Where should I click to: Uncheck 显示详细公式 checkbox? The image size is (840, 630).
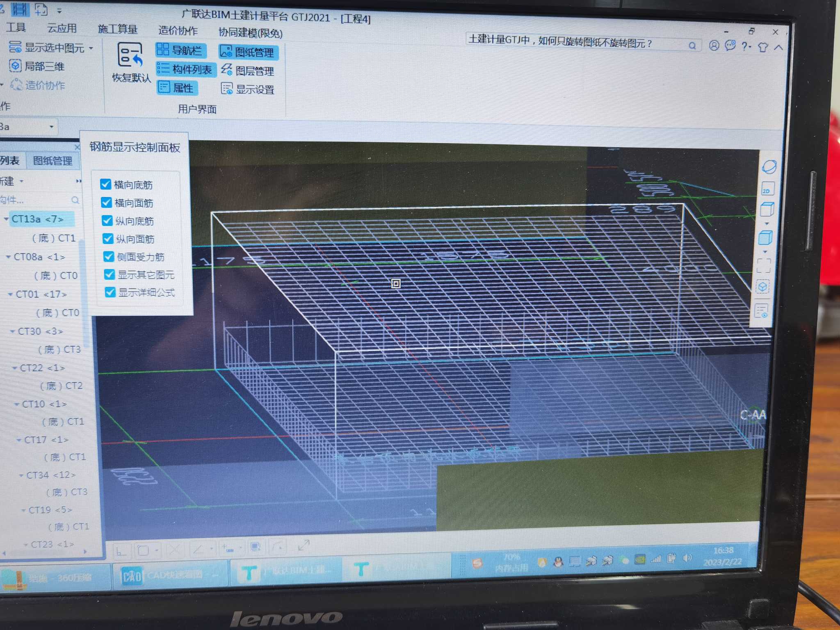point(110,292)
